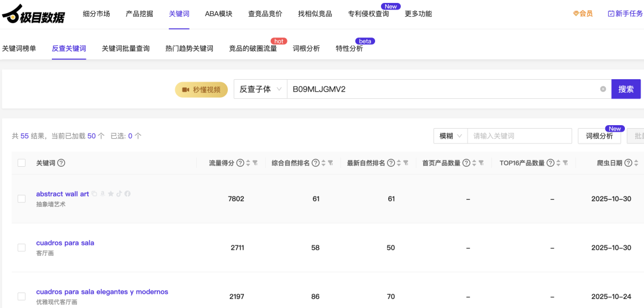The image size is (644, 308).
Task: Open 专利侵权查询 in top navigation
Action: [369, 14]
